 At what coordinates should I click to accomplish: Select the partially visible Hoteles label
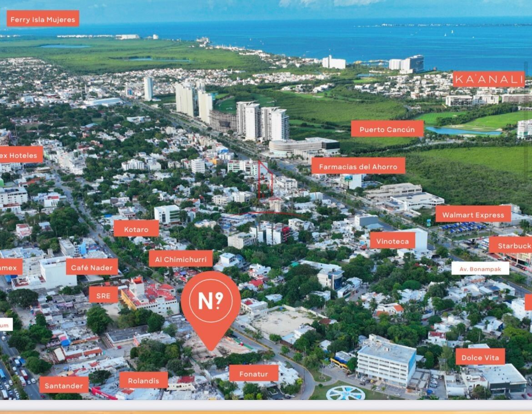21,155
